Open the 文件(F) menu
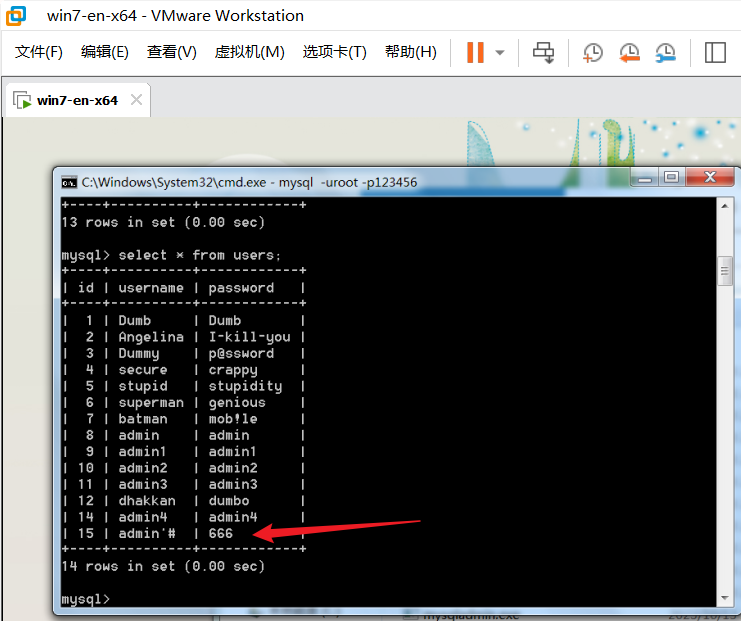 pyautogui.click(x=38, y=52)
